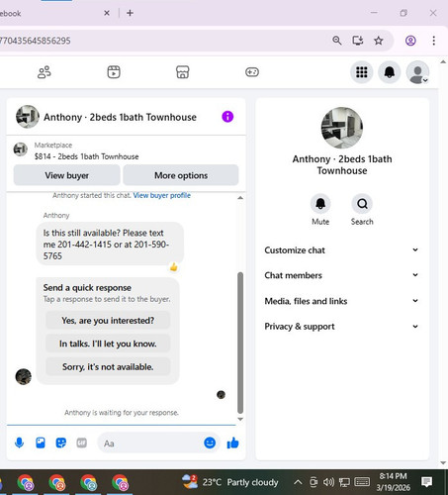Image resolution: width=448 pixels, height=495 pixels.
Task: Click the touch keyboard tray icon
Action: 362,482
